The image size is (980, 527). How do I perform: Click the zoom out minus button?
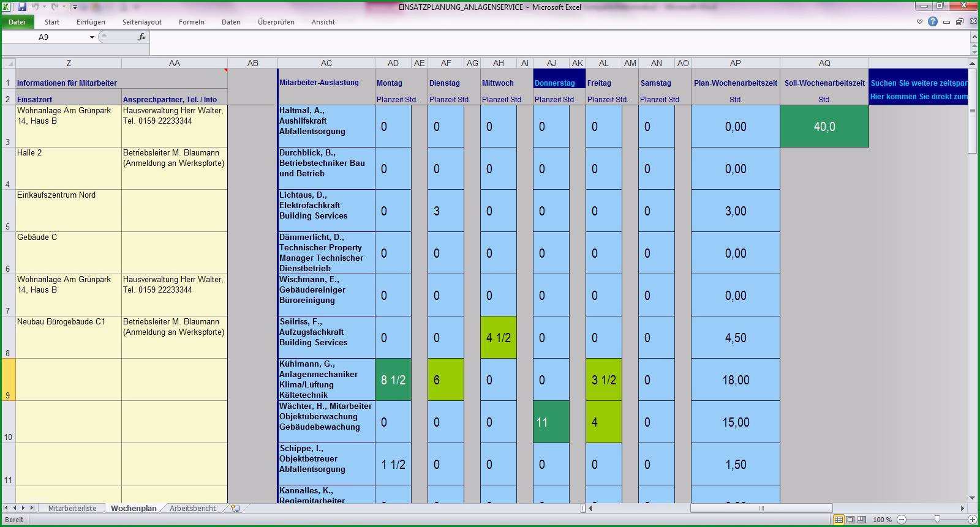pos(901,520)
